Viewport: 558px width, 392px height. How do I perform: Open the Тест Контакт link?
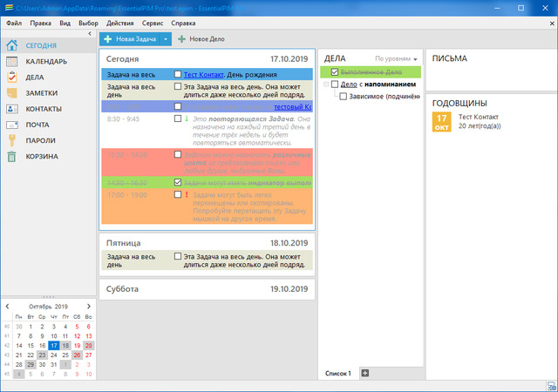coord(204,75)
